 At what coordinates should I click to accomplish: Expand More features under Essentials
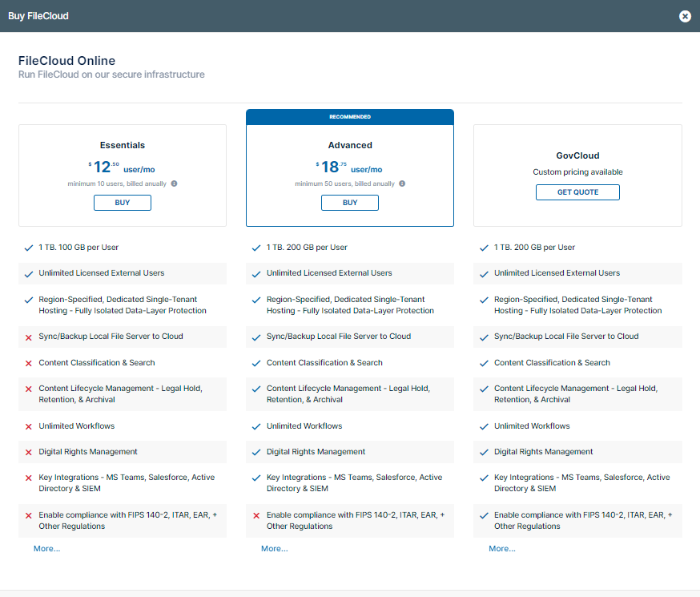46,549
